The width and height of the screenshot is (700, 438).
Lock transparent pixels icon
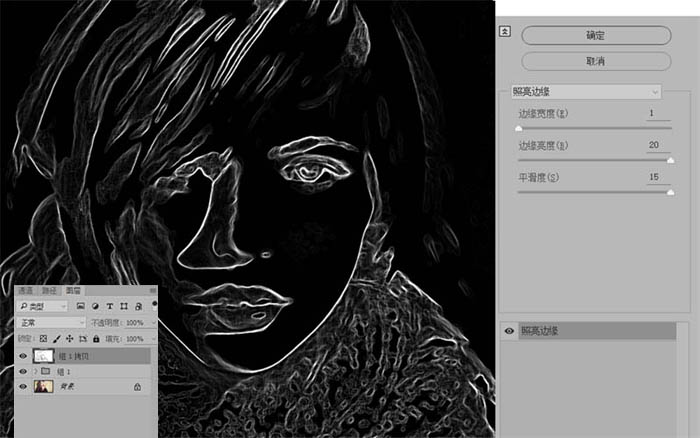(43, 339)
